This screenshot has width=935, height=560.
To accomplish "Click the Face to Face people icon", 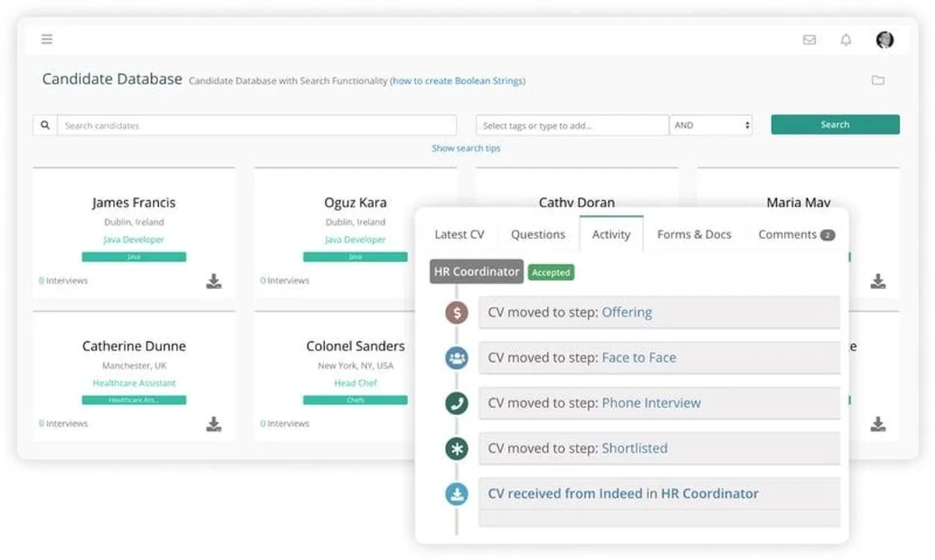I will [x=457, y=358].
